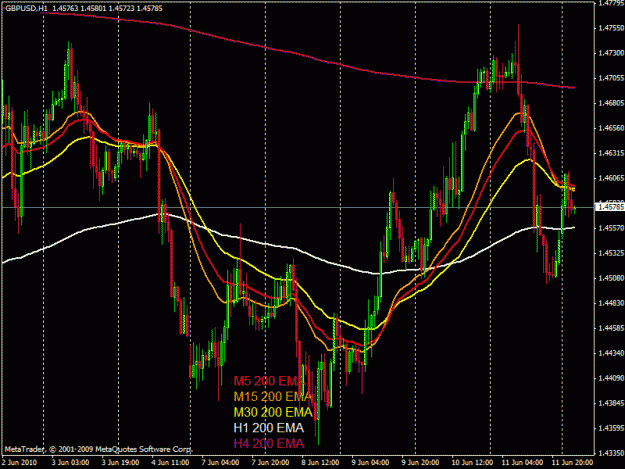Click the 1.44340 price scale label

point(611,353)
